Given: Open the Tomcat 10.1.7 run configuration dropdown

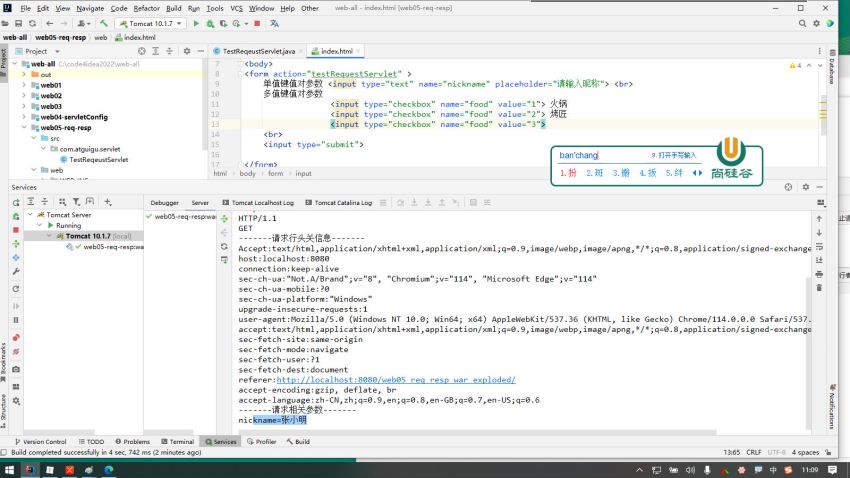Looking at the screenshot, I should pyautogui.click(x=152, y=22).
